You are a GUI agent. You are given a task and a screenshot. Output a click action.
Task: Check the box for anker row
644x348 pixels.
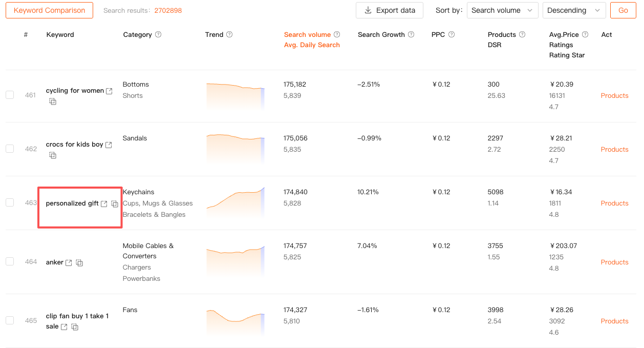10,261
